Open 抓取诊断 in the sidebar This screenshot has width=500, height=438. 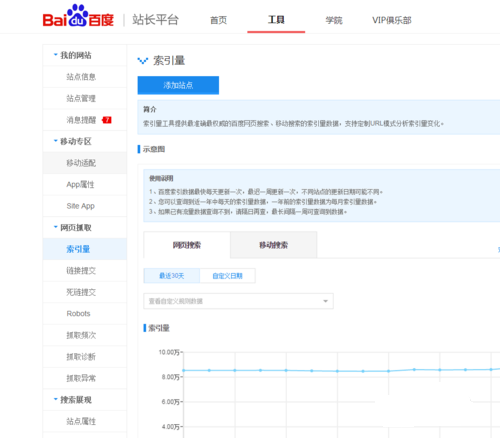(85, 357)
